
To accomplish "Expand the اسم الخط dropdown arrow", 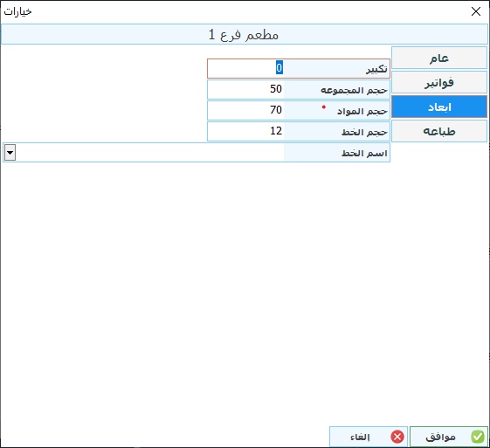I will pos(10,153).
